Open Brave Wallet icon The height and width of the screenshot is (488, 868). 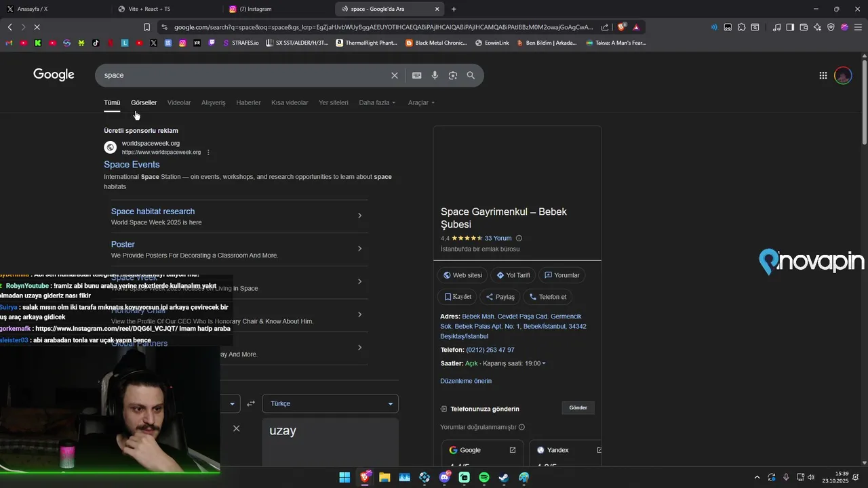click(x=804, y=27)
